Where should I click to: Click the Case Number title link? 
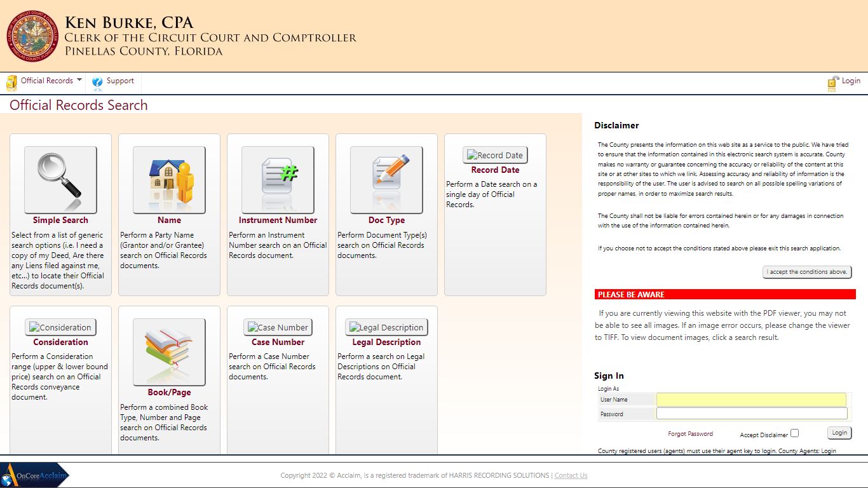click(278, 342)
